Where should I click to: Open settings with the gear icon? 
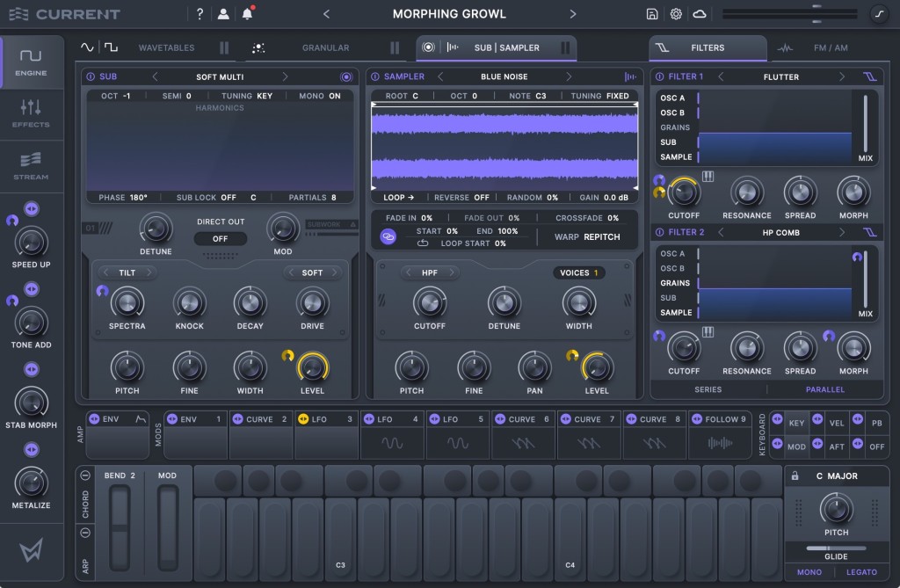tap(676, 14)
